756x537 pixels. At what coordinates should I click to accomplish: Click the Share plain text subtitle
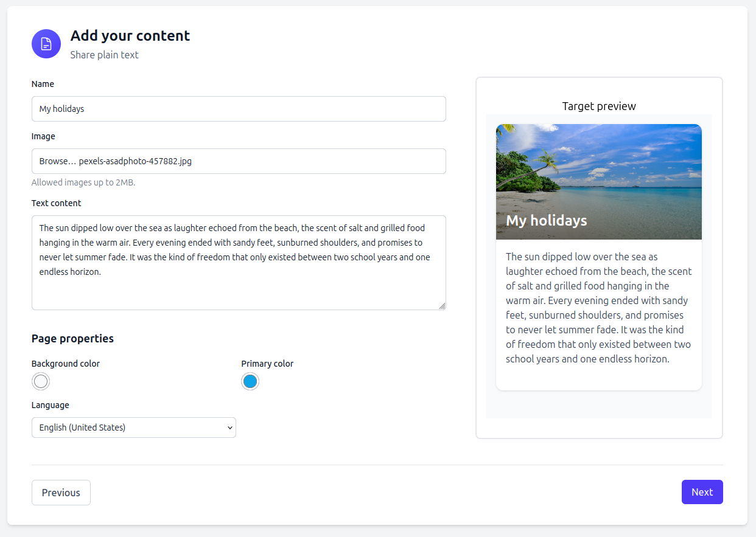pos(104,55)
